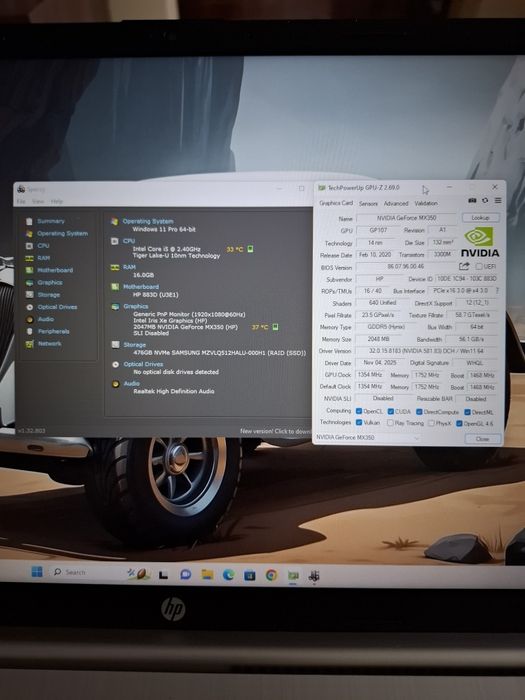This screenshot has height=700, width=525.
Task: Click the New version download link in Speccy
Action: [x=275, y=431]
